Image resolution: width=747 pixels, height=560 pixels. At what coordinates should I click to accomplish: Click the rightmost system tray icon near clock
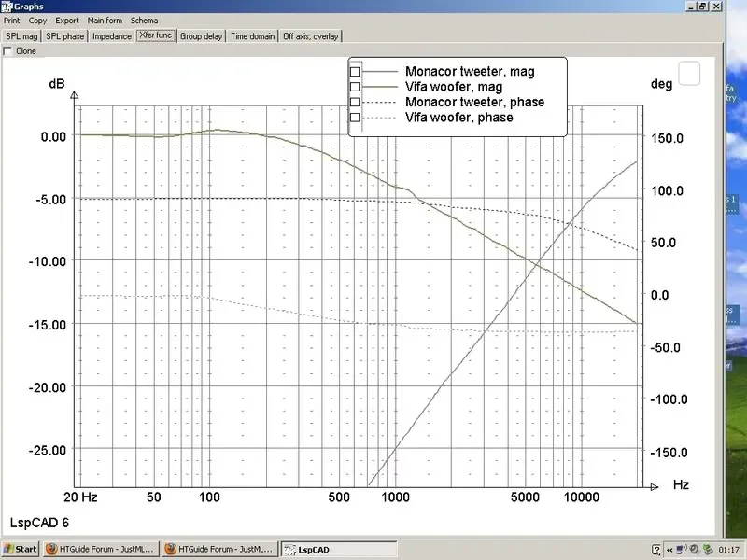click(708, 549)
